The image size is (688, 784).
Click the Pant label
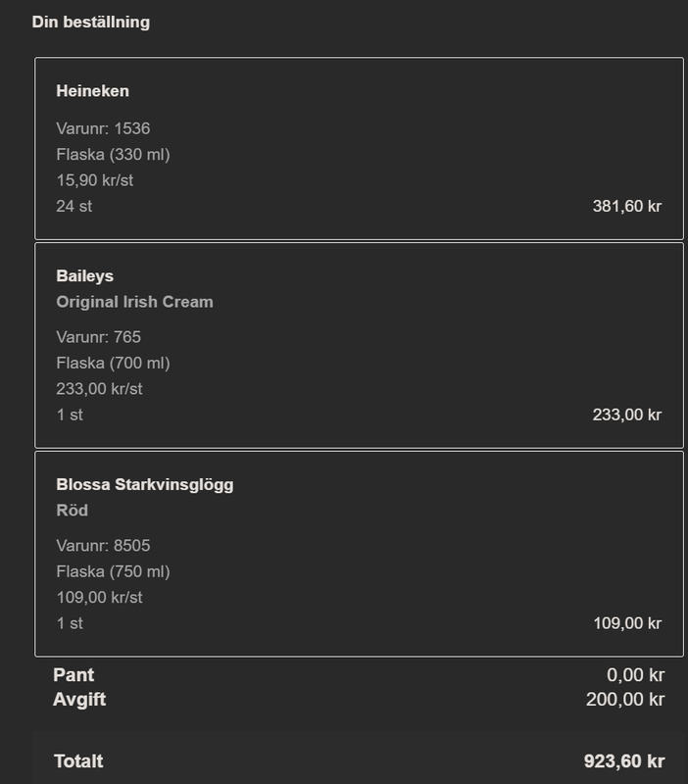[x=74, y=675]
